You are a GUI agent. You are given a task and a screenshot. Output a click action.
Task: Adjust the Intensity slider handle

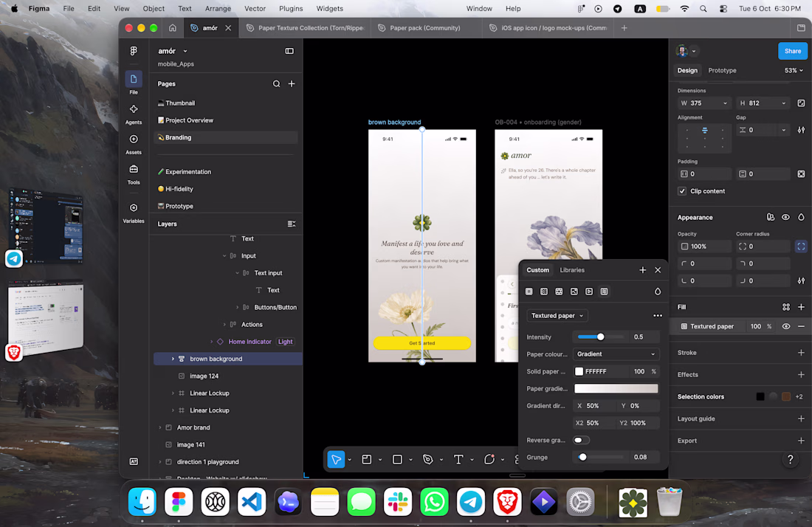[x=600, y=337]
